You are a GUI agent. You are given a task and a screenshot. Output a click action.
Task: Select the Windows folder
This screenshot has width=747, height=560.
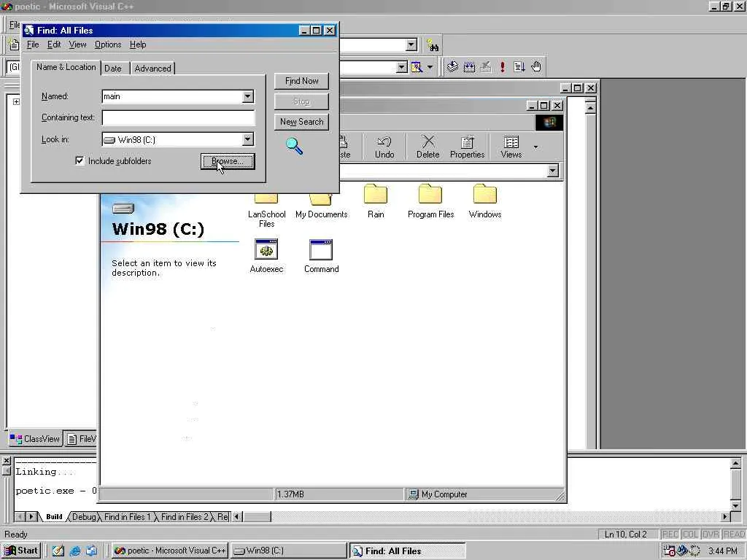tap(485, 201)
